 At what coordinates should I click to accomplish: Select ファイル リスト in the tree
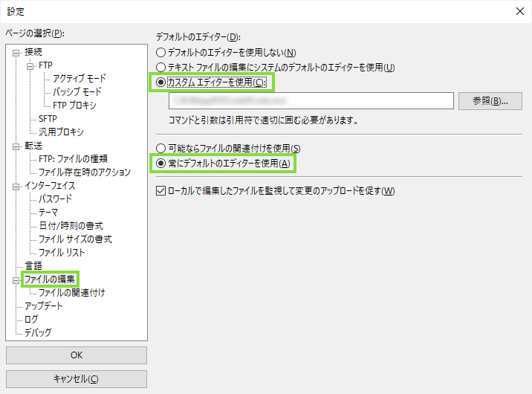(62, 253)
